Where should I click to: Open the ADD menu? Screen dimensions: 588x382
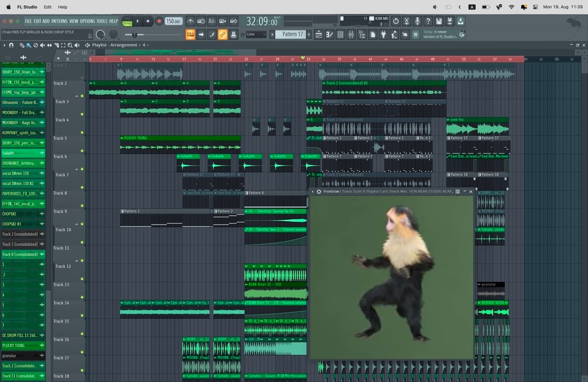point(46,21)
